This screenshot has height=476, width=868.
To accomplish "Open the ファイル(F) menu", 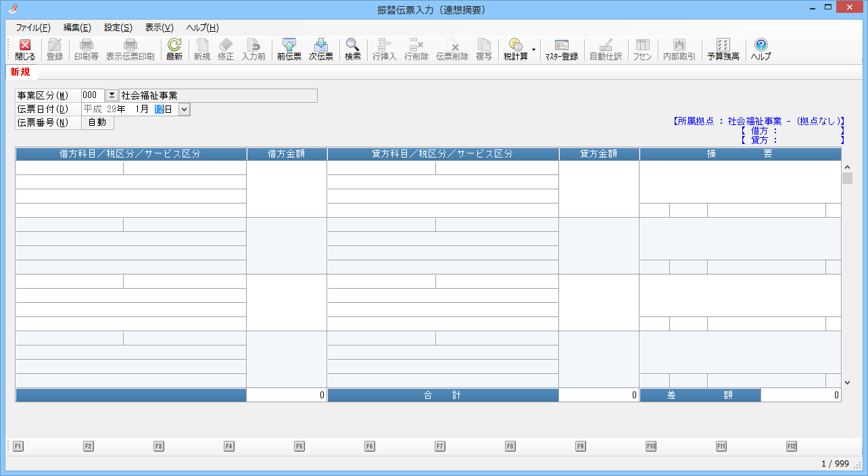I will (x=33, y=28).
